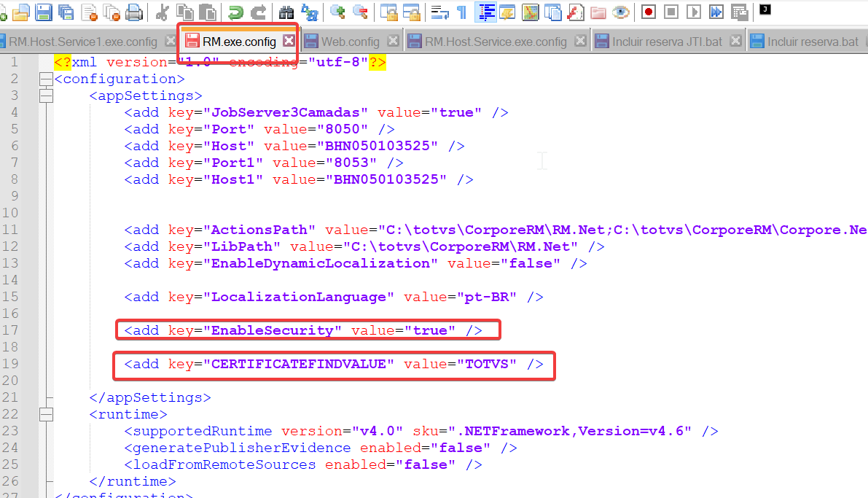Open the Incluir reserva JTI.bat tab

[x=667, y=42]
